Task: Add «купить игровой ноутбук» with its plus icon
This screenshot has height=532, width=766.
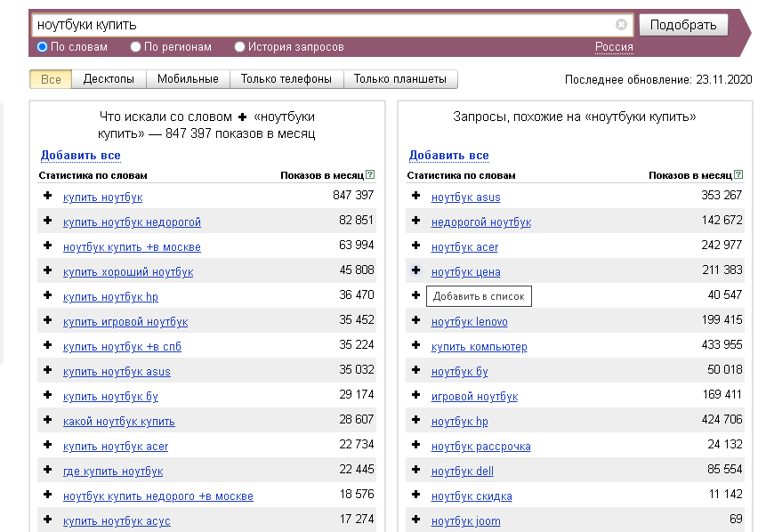Action: tap(48, 320)
